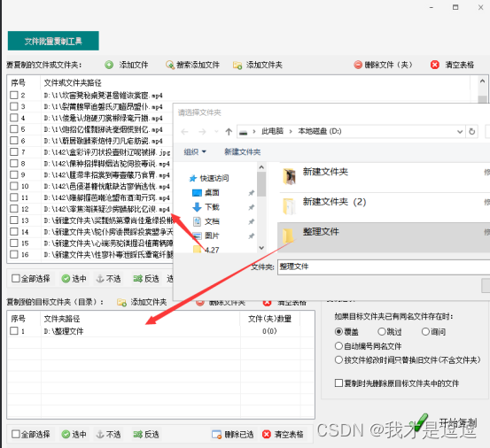490x448 pixels.
Task: Select the 询问 radio option
Action: [425, 331]
